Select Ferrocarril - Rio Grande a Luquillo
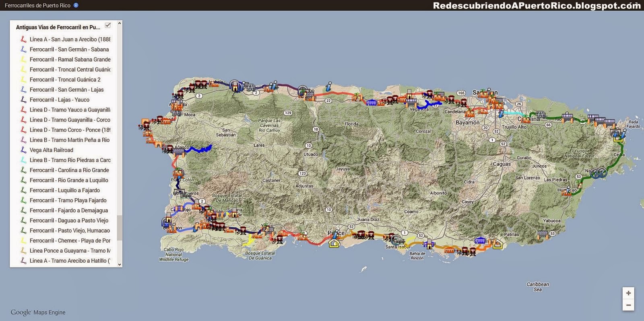 pyautogui.click(x=69, y=180)
